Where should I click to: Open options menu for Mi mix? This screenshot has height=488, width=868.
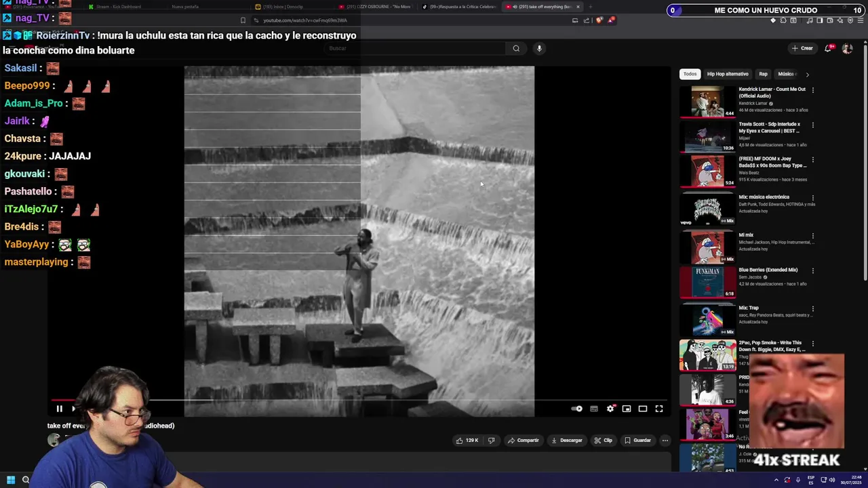point(812,235)
